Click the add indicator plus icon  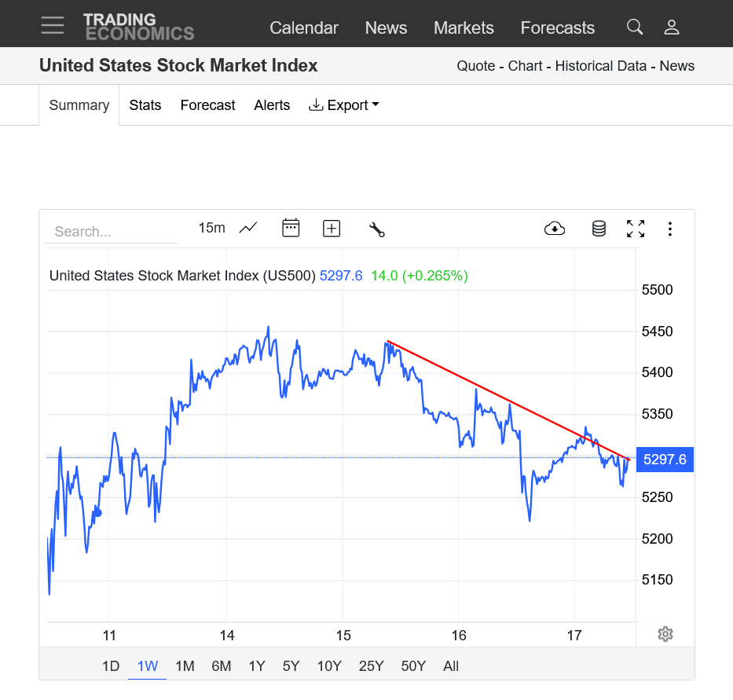pyautogui.click(x=332, y=229)
